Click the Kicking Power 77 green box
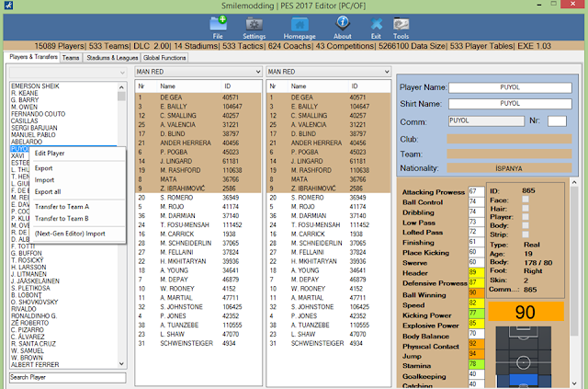 476,314
